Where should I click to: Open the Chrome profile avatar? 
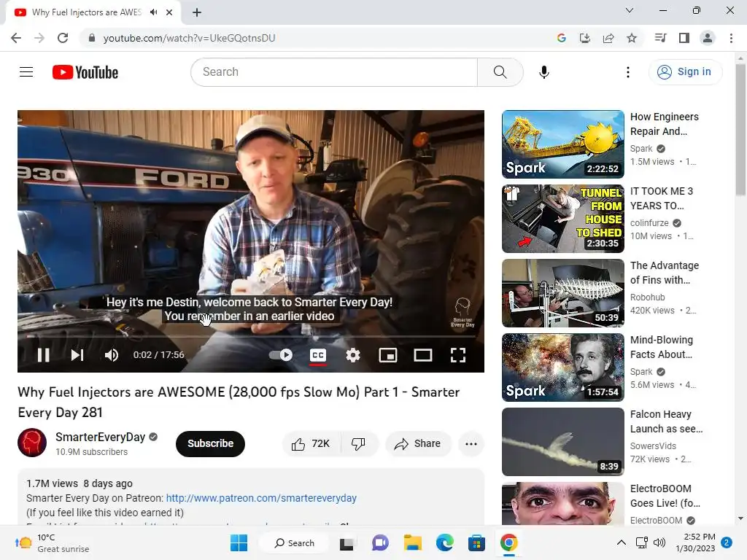pos(708,38)
